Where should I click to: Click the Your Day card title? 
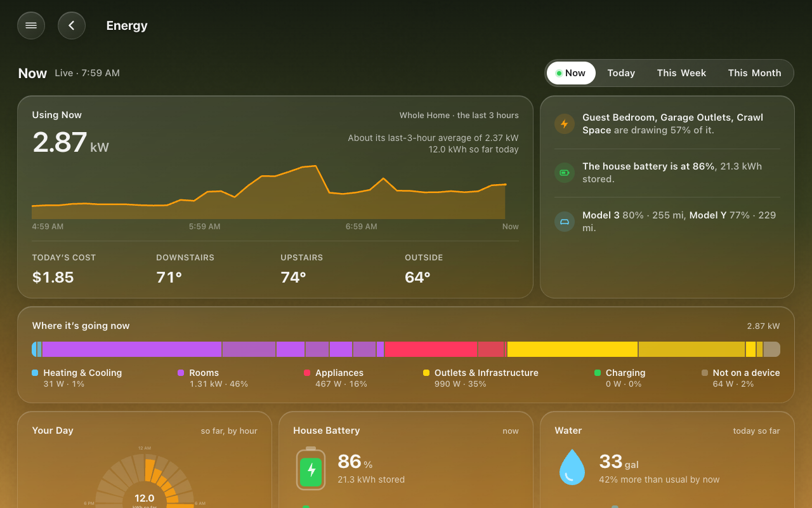53,431
